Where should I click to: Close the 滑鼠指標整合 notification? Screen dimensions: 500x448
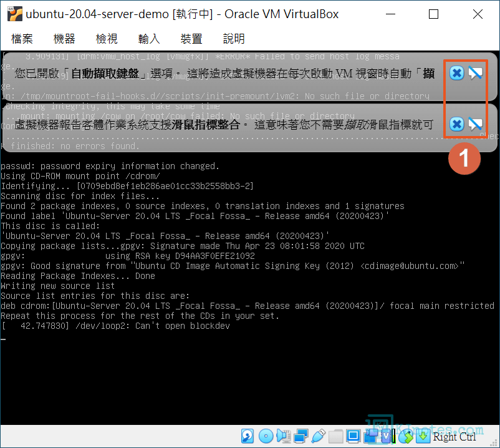[x=456, y=124]
